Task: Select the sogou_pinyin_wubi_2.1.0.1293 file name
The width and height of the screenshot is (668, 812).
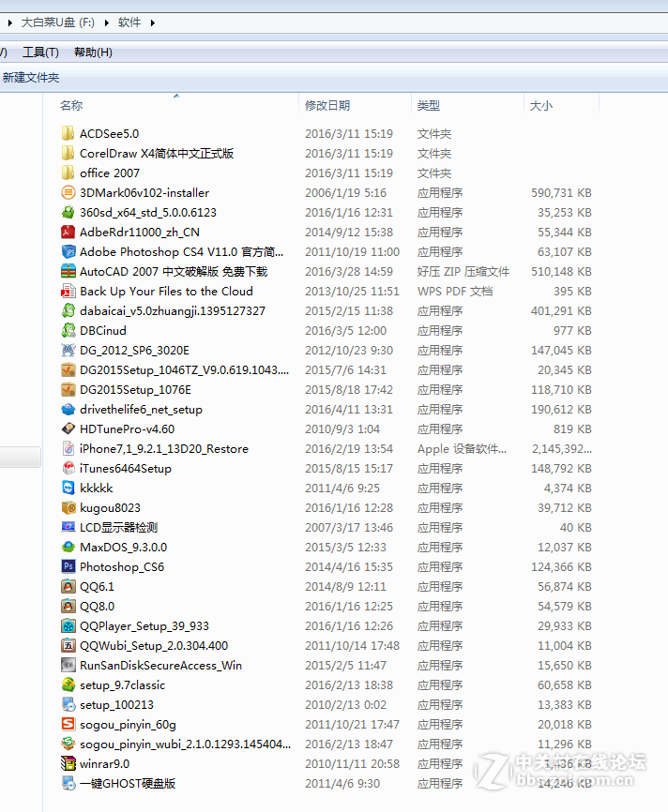Action: click(185, 744)
